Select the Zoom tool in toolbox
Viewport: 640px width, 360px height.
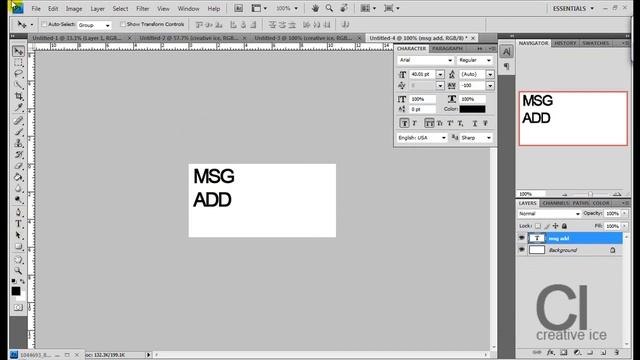18,271
